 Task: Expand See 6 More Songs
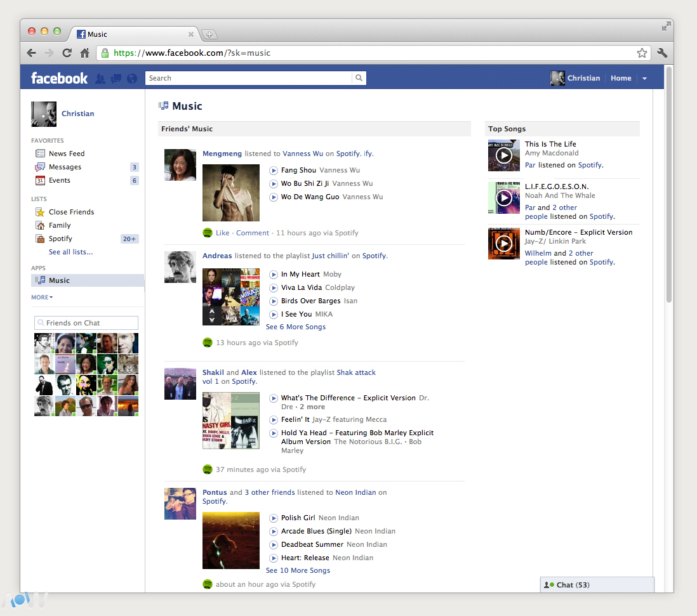pyautogui.click(x=295, y=327)
